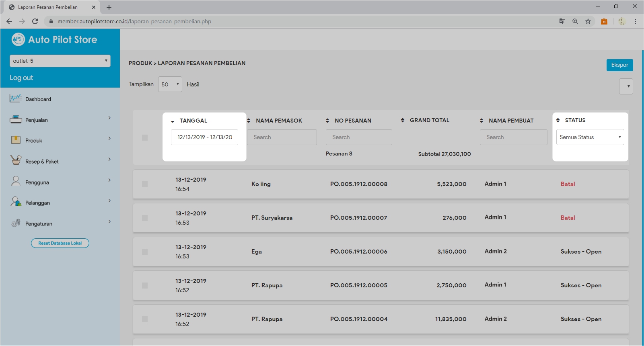The image size is (644, 346).
Task: Change the Tampilkan 50 results dropdown
Action: tap(170, 84)
